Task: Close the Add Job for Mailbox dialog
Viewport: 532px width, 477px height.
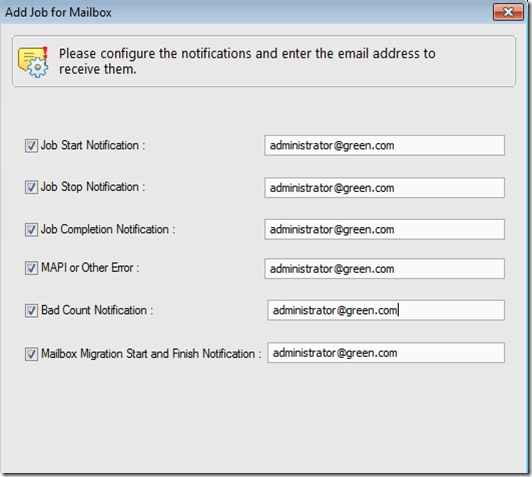Action: tap(508, 12)
